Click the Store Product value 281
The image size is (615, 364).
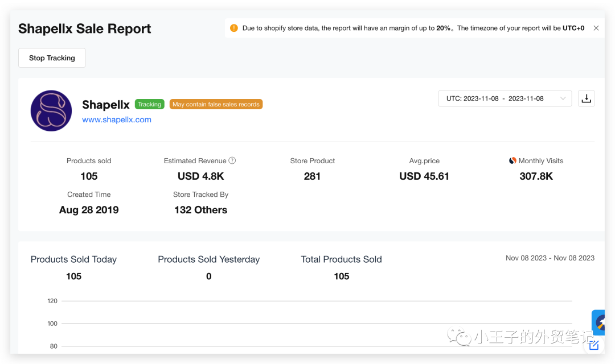[x=312, y=176]
